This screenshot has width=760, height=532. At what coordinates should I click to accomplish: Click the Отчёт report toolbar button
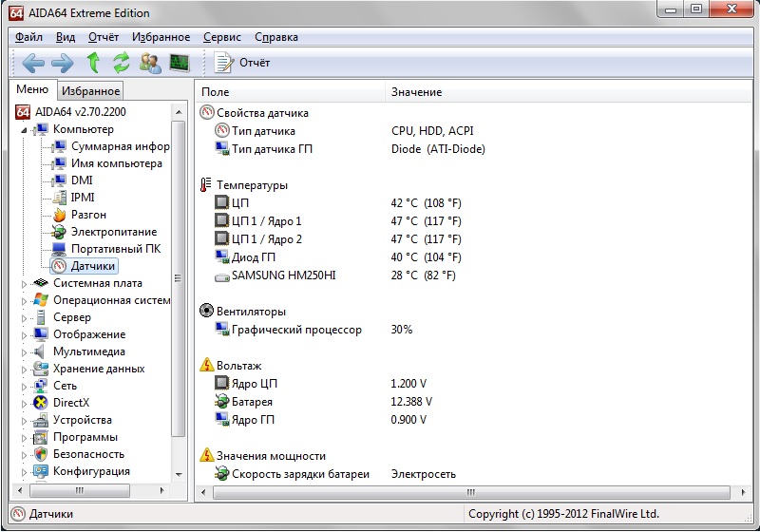point(242,63)
